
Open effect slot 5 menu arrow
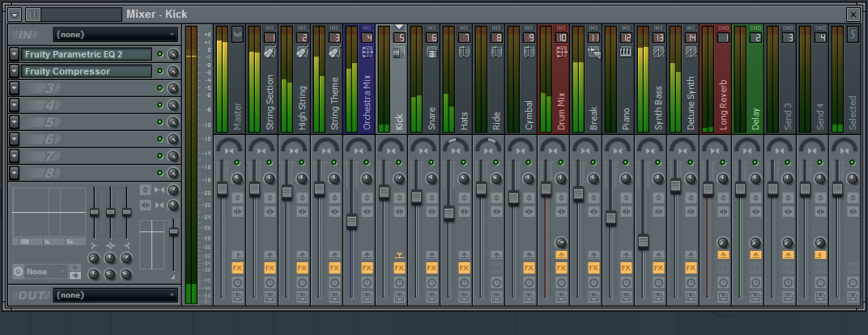point(15,122)
